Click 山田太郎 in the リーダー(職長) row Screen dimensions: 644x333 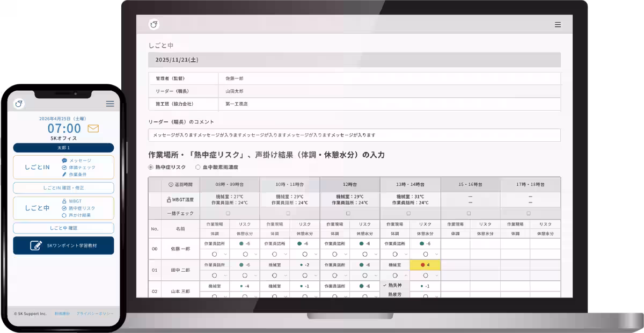click(x=235, y=91)
